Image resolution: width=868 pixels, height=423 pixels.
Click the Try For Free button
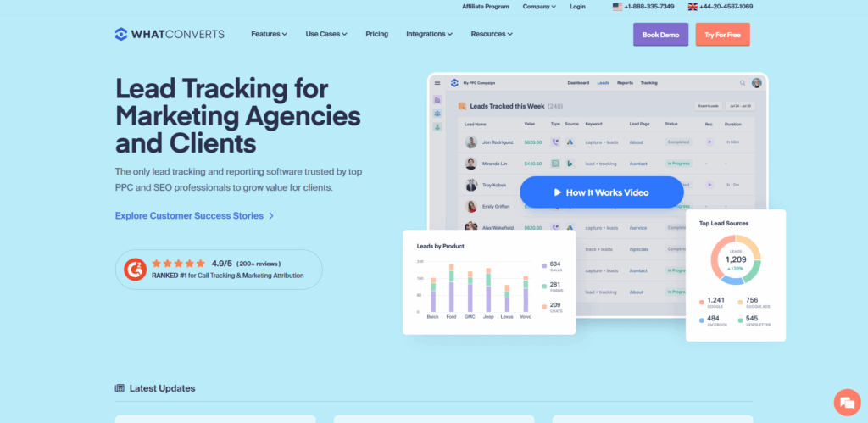pyautogui.click(x=722, y=35)
